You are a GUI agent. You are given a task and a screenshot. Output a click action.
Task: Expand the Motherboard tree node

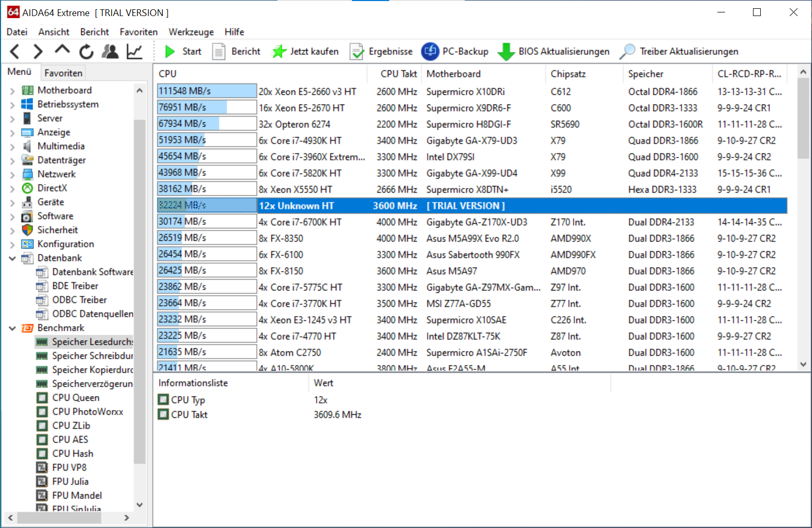click(12, 91)
